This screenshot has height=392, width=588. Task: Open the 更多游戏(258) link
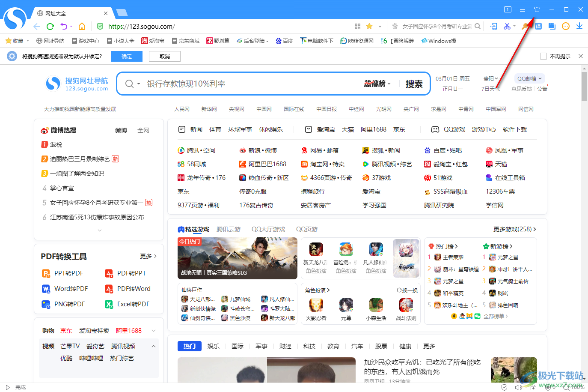[515, 229]
